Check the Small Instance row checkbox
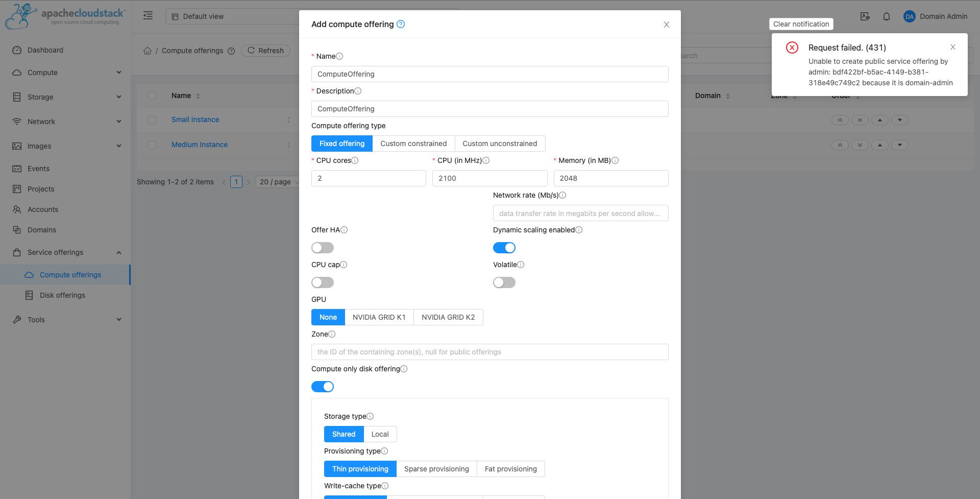Image resolution: width=980 pixels, height=499 pixels. point(152,120)
